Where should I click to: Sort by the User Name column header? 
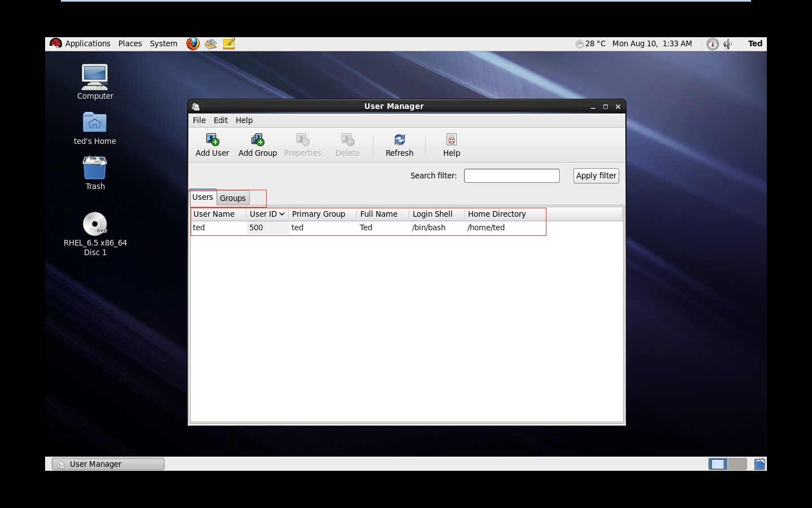218,214
